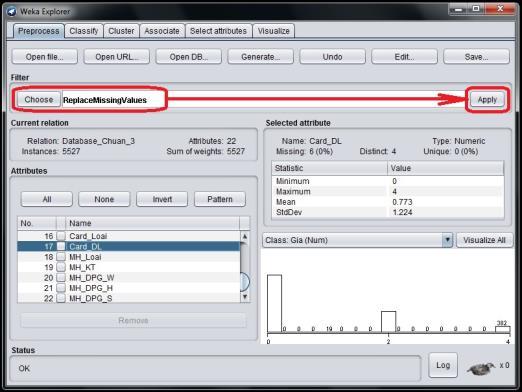This screenshot has height=392, width=522.
Task: Click the Statistic column header
Action: point(330,168)
